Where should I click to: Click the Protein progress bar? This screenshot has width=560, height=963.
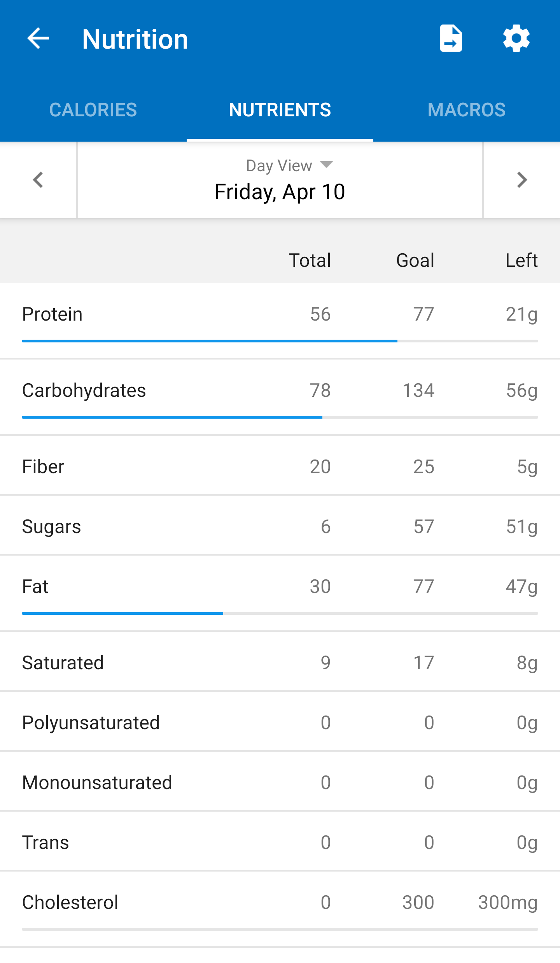tap(280, 341)
